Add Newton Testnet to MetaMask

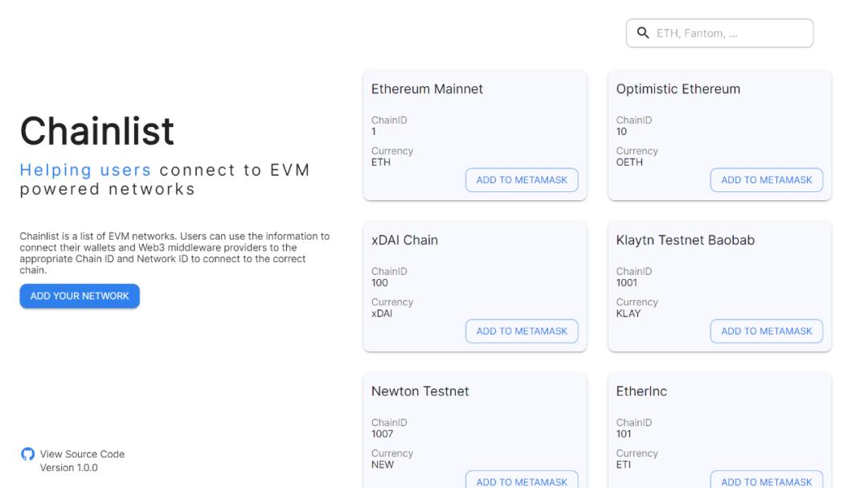(x=522, y=481)
